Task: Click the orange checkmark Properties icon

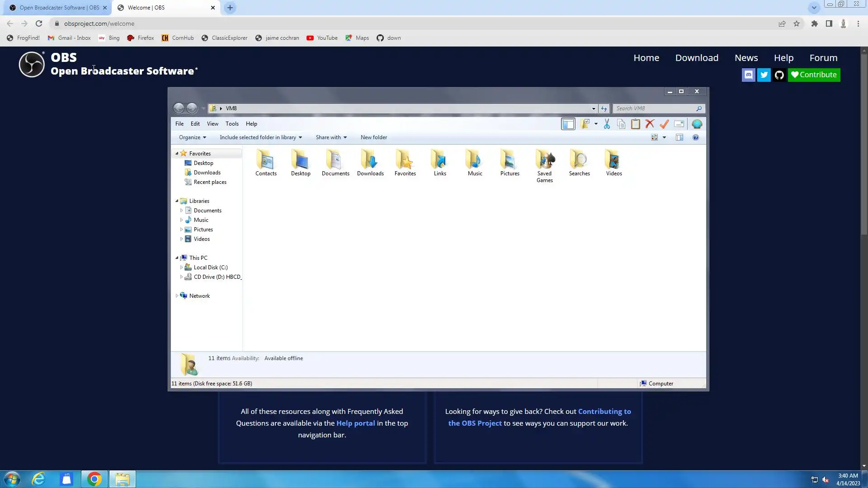Action: [664, 124]
